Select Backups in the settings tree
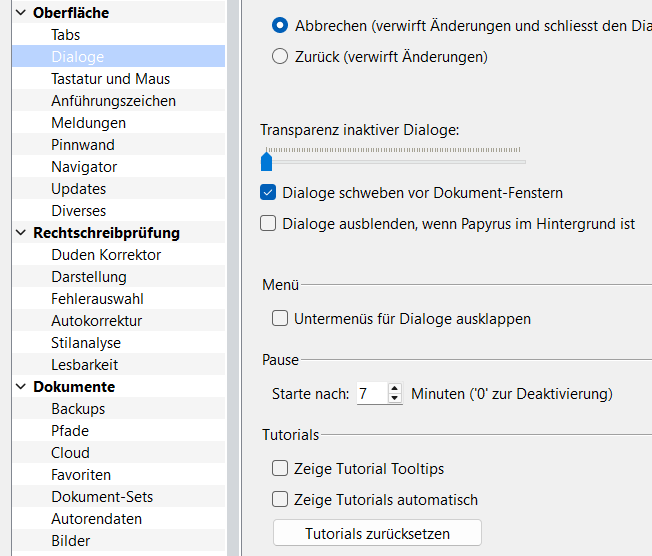This screenshot has height=556, width=652. coord(78,409)
